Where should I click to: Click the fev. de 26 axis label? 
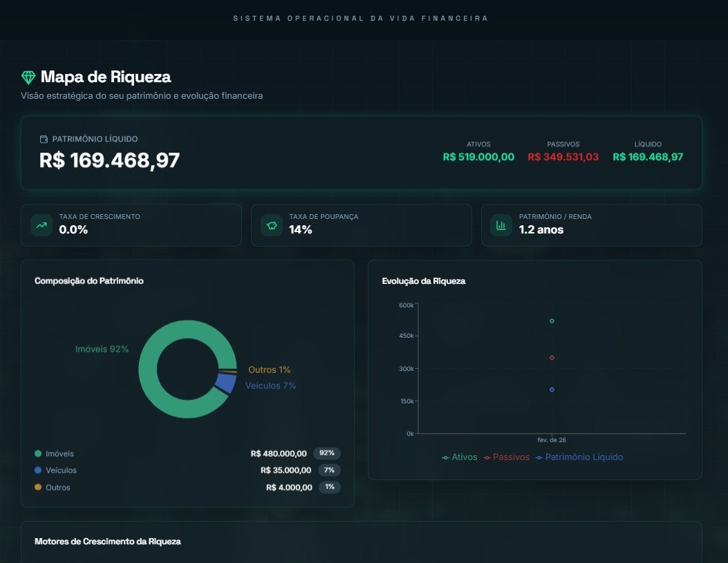[552, 439]
